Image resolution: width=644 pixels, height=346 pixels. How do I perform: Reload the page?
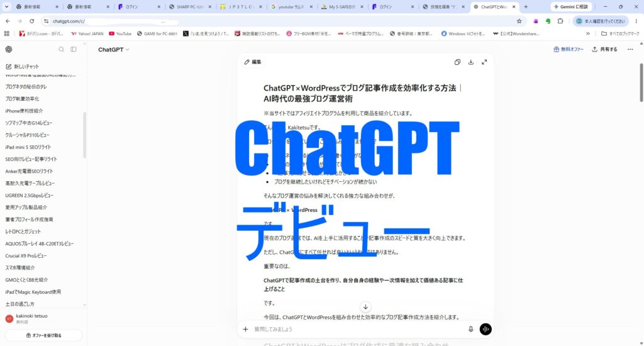click(x=31, y=21)
